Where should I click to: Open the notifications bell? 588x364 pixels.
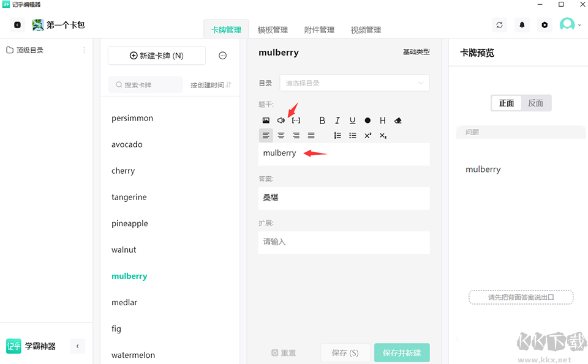[522, 25]
